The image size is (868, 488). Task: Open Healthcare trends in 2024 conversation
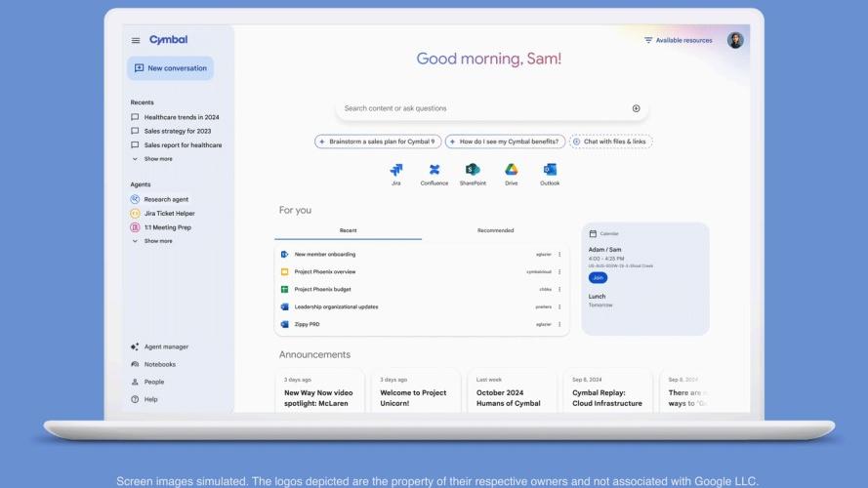[175, 117]
